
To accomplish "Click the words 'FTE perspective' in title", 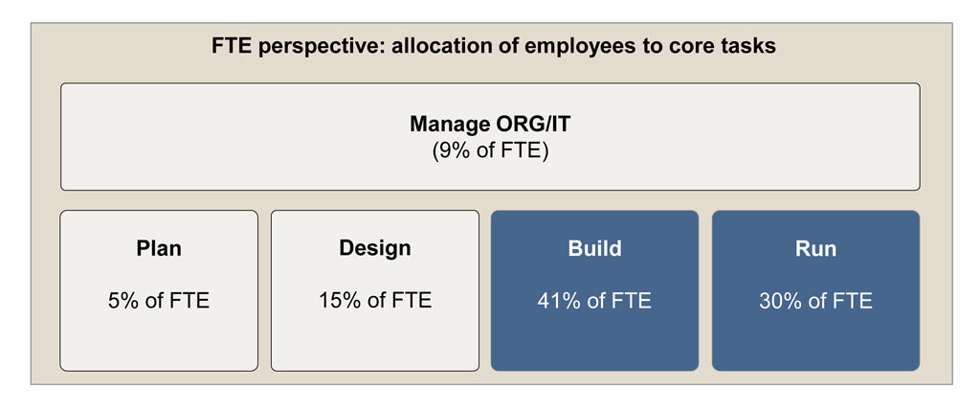I will pyautogui.click(x=293, y=48).
